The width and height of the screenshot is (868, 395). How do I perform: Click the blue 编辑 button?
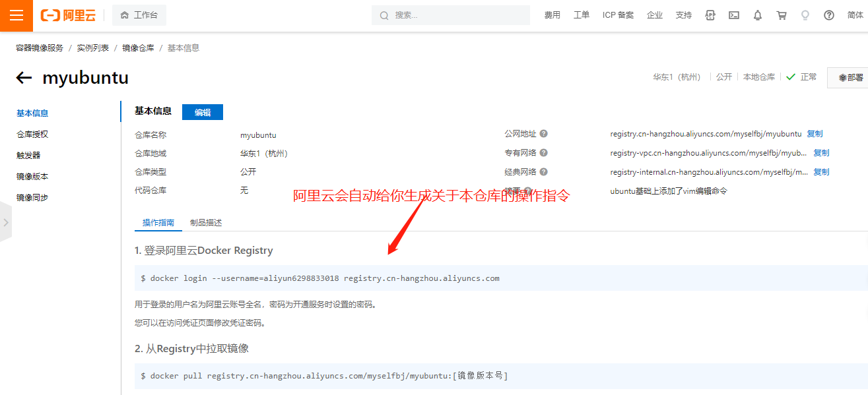pos(203,112)
